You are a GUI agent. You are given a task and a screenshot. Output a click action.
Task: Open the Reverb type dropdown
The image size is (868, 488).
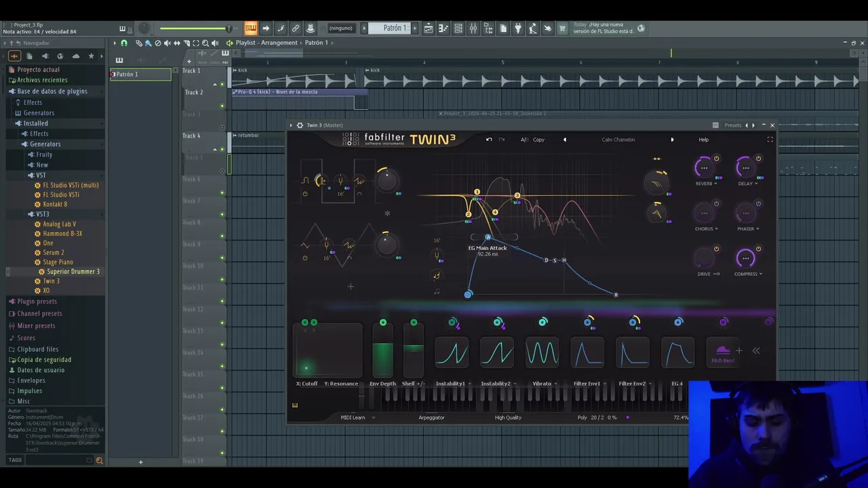coord(716,184)
